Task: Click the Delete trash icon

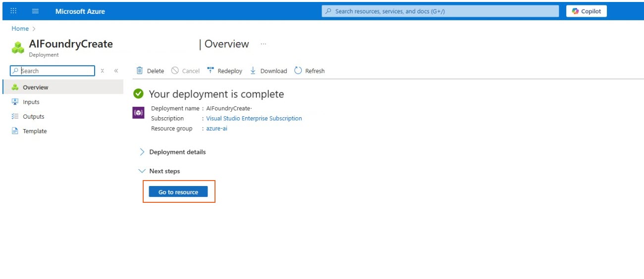Action: [140, 71]
